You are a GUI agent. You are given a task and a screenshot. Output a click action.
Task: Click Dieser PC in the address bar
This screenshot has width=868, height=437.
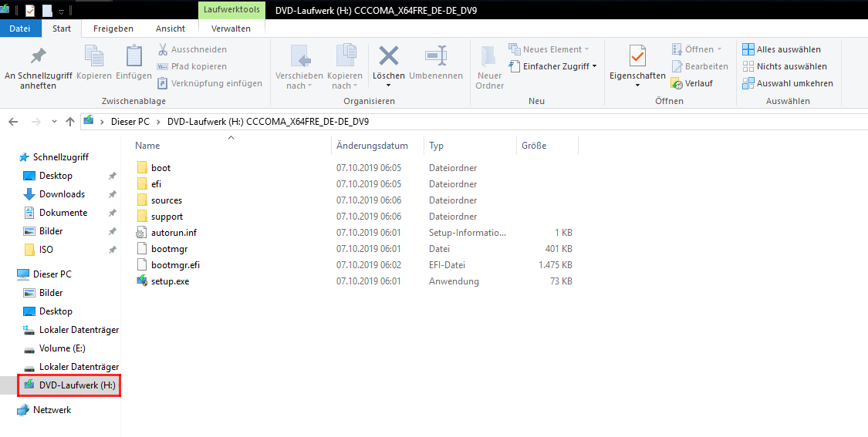130,122
